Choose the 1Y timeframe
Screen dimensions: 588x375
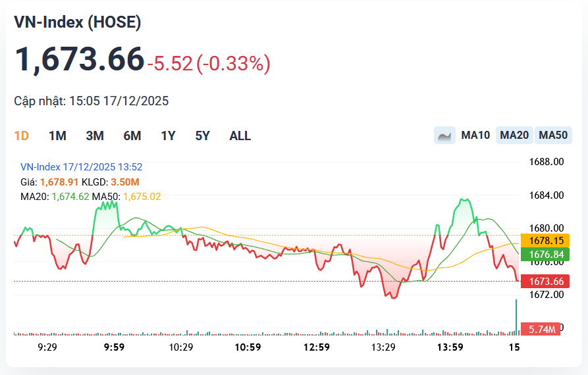(168, 136)
